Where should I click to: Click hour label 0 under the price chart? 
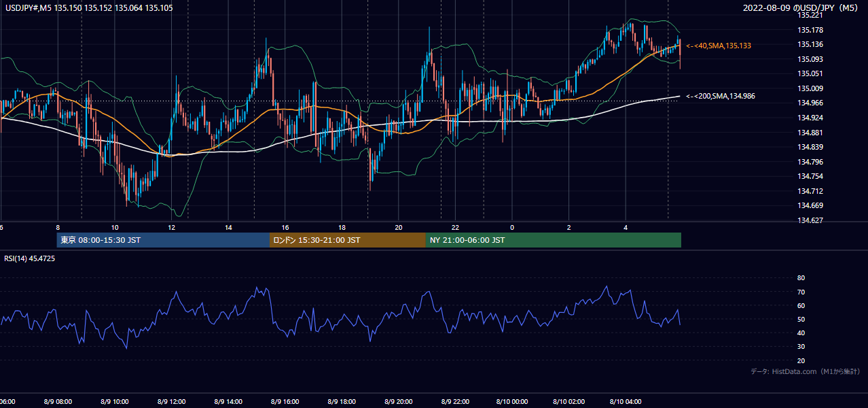click(512, 227)
